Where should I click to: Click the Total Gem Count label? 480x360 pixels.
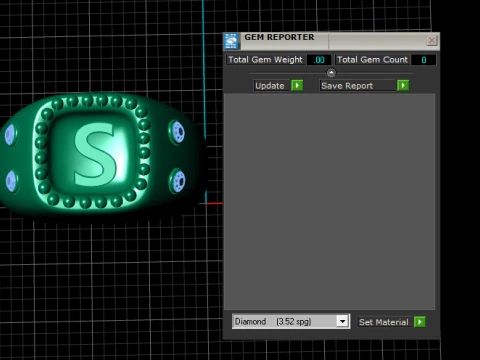(x=372, y=60)
